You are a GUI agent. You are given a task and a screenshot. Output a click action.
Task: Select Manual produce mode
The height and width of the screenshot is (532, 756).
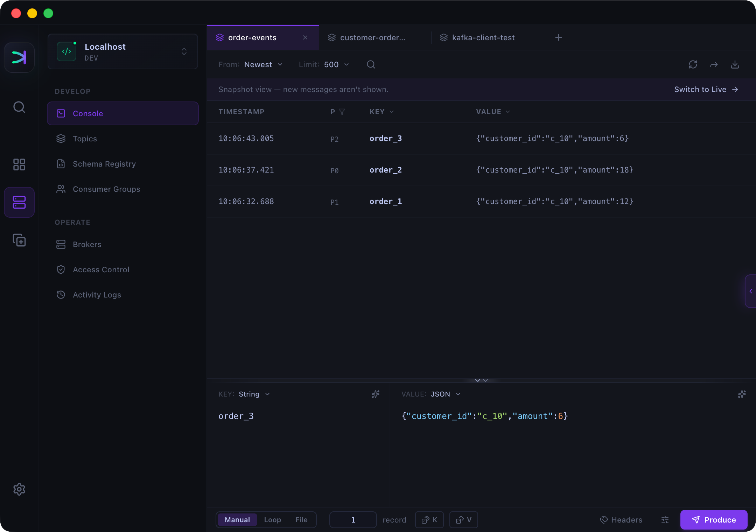point(237,520)
